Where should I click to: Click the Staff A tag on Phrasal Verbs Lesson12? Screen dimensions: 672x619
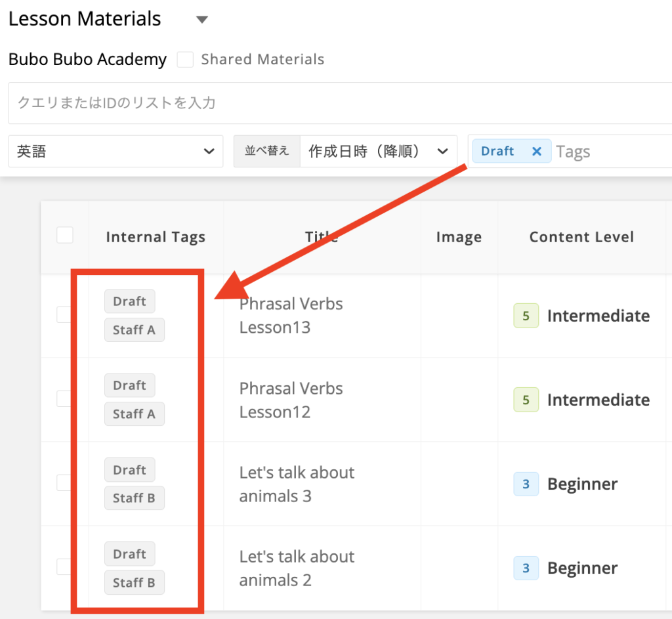pos(134,414)
